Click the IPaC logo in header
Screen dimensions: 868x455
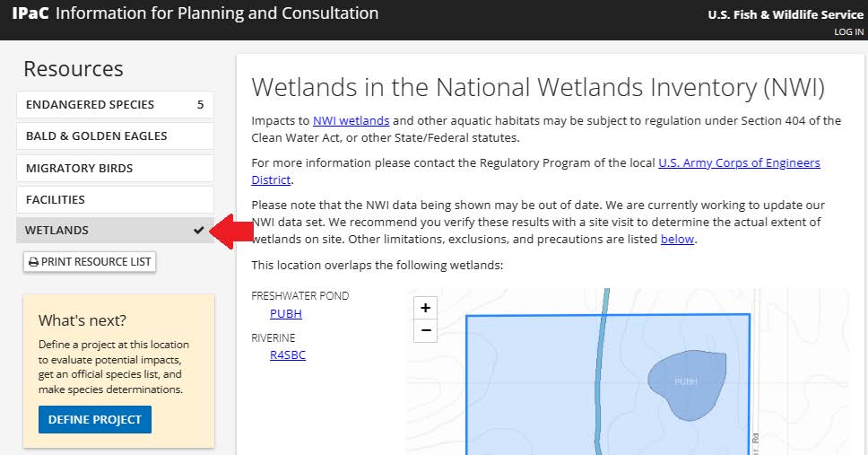click(30, 13)
